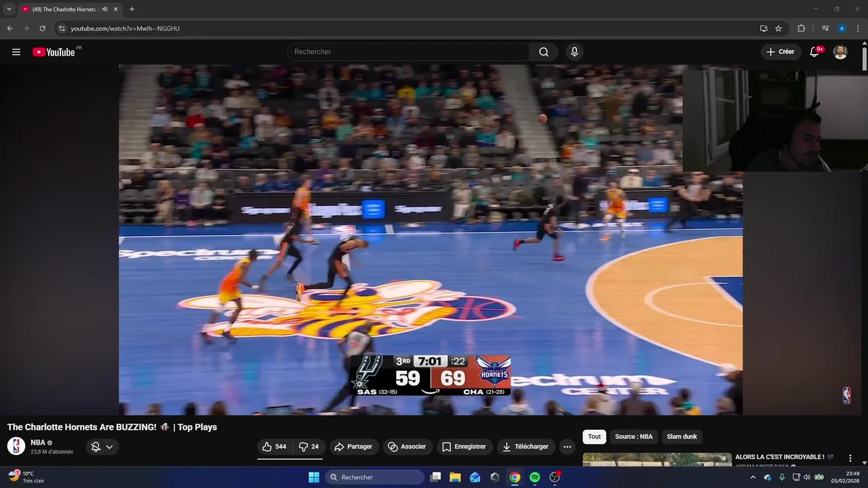868x488 pixels.
Task: Like the video with 544 likes
Action: coord(274,447)
